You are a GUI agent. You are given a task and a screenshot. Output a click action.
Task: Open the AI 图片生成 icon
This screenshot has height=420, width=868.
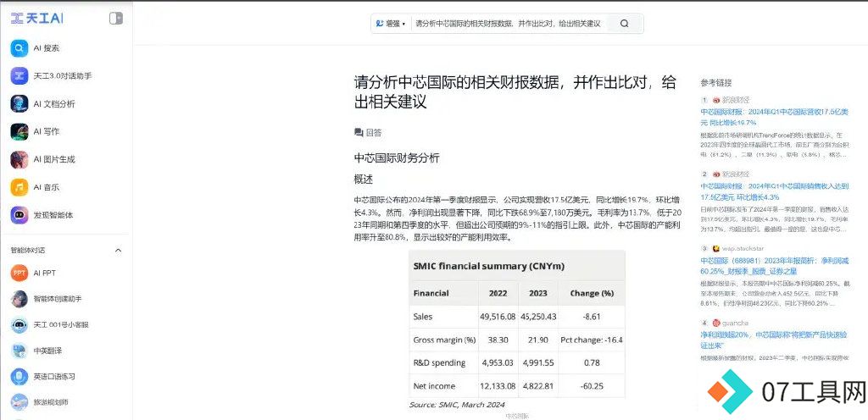[x=19, y=159]
